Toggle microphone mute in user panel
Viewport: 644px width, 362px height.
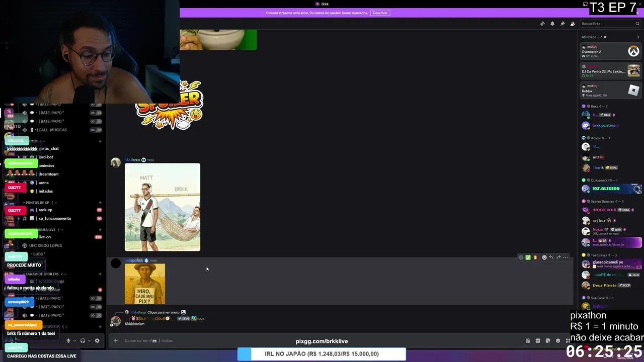click(68, 341)
